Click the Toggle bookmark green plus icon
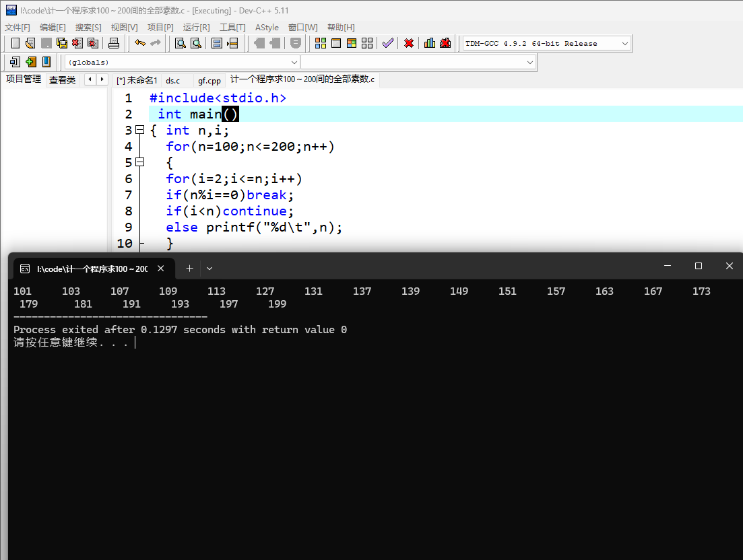The width and height of the screenshot is (743, 560). 31,61
